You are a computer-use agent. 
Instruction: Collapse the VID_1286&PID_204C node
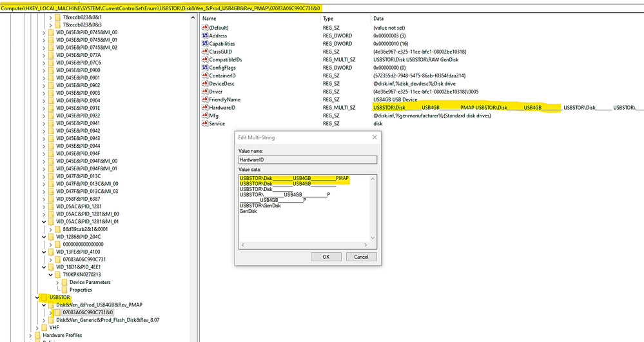44,237
